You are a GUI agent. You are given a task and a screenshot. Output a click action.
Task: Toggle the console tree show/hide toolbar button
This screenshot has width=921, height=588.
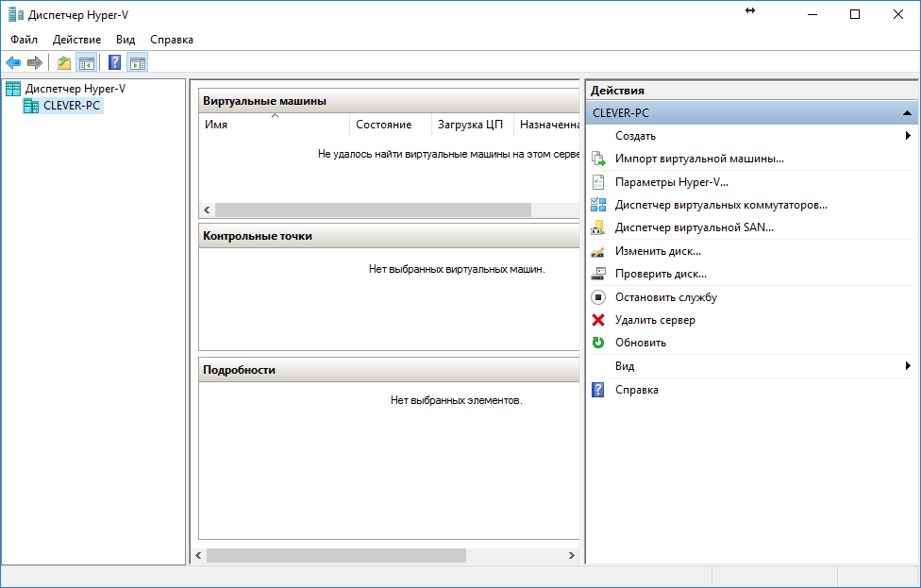86,63
